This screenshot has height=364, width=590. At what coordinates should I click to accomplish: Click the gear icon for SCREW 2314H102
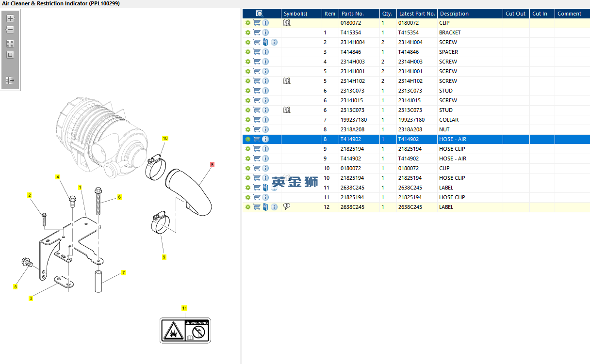point(247,81)
